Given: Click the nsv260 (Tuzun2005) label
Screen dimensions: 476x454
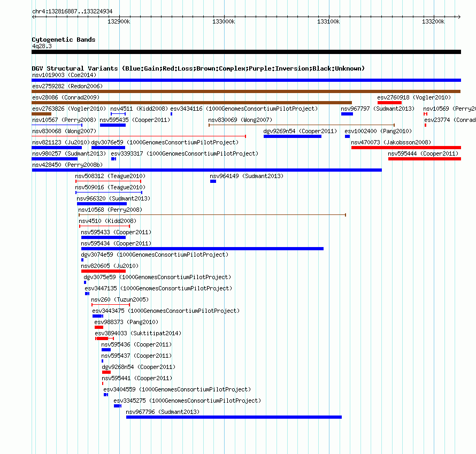Looking at the screenshot, I should (120, 299).
